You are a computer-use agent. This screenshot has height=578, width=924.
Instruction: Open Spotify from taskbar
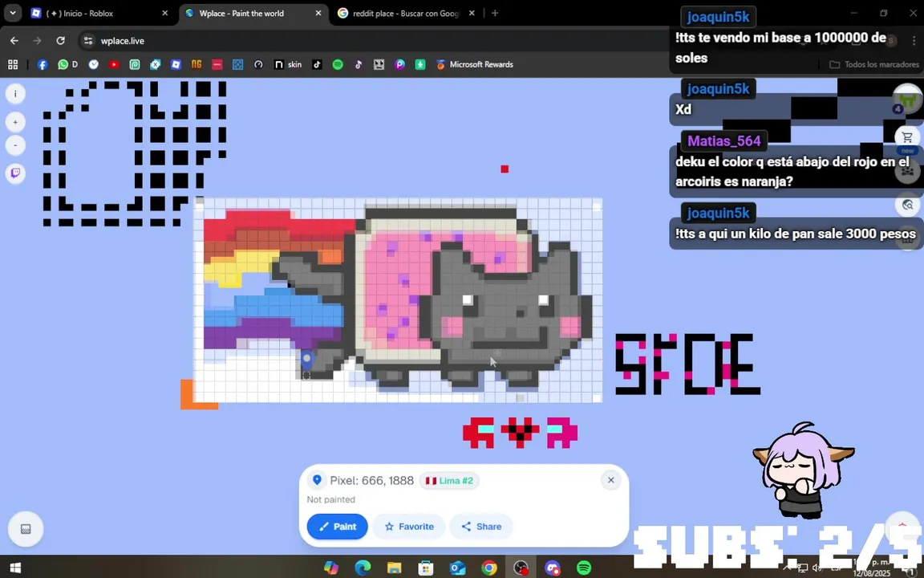click(584, 568)
